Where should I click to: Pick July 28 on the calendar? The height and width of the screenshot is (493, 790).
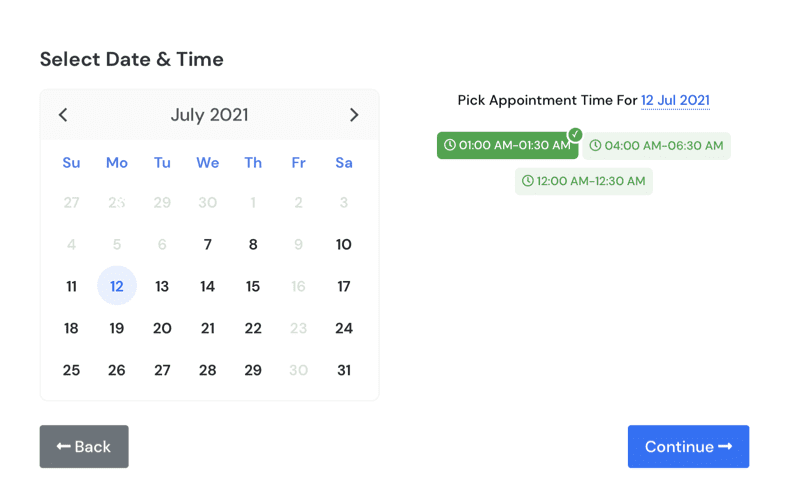208,371
